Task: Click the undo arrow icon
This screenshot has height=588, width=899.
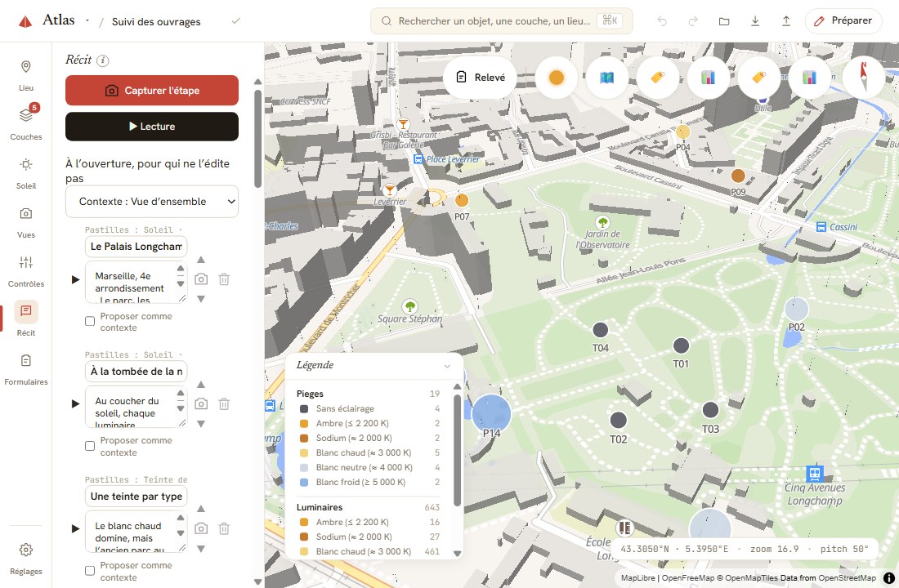Action: [x=662, y=21]
